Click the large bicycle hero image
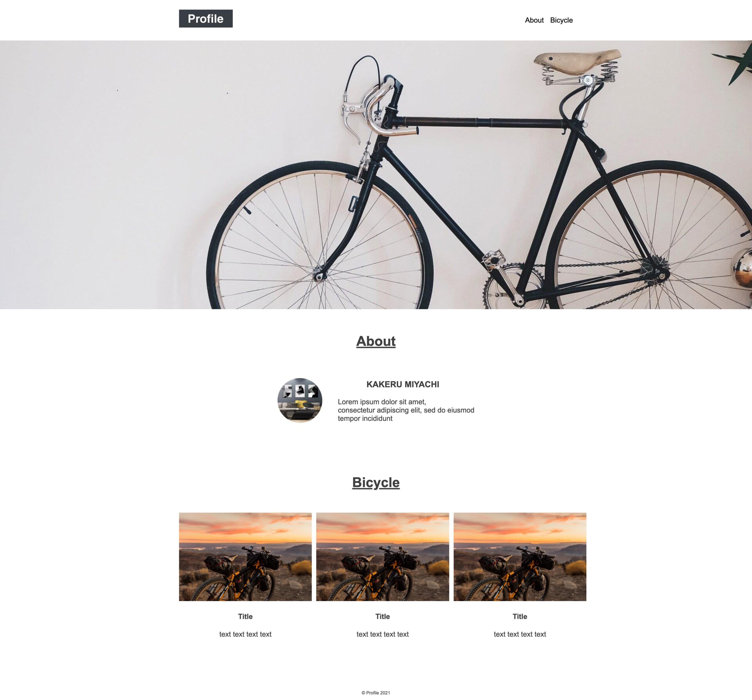The image size is (752, 700). pos(376,175)
